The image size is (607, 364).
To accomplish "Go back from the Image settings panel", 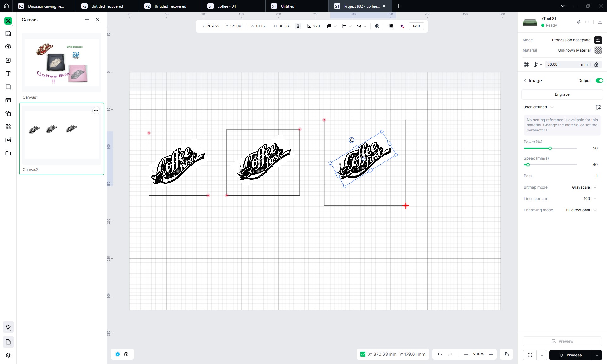I will click(x=525, y=81).
